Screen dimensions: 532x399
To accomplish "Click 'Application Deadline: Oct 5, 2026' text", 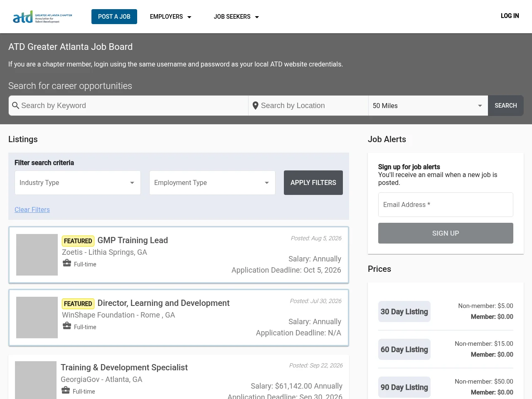I will pyautogui.click(x=286, y=270).
